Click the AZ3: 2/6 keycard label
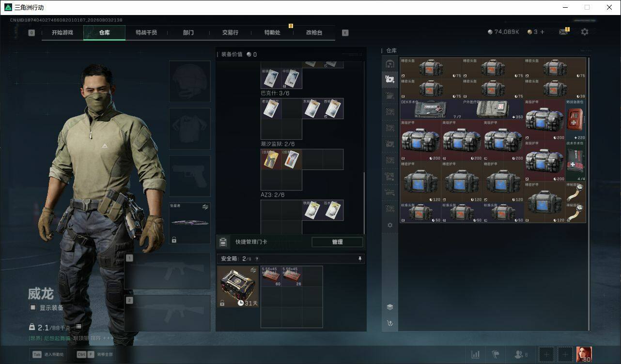Viewport: 621px width, 364px height. point(273,195)
